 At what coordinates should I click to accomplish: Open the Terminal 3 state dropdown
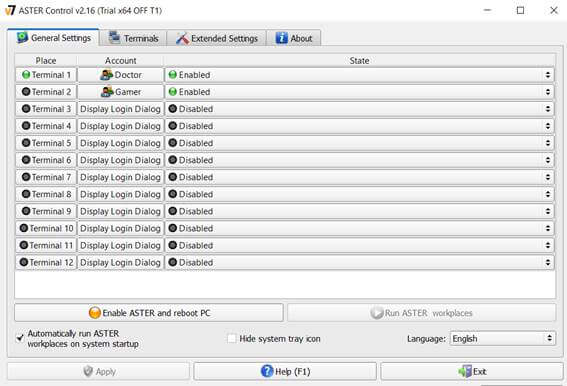[x=359, y=109]
